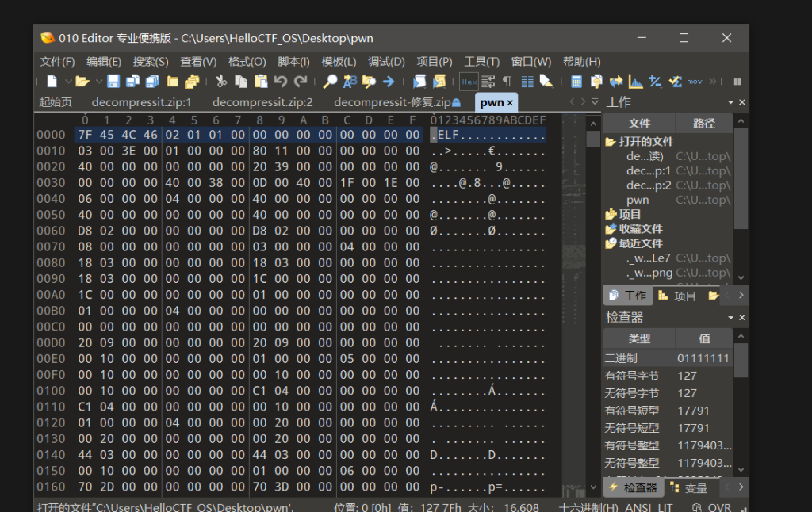Viewport: 812px width, 512px height.
Task: Open the 帮助(H) menu
Action: click(581, 62)
